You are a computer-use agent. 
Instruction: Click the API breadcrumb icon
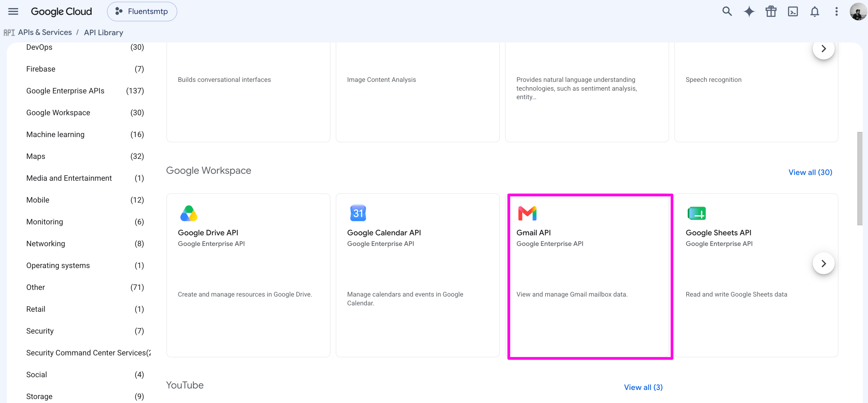[9, 33]
